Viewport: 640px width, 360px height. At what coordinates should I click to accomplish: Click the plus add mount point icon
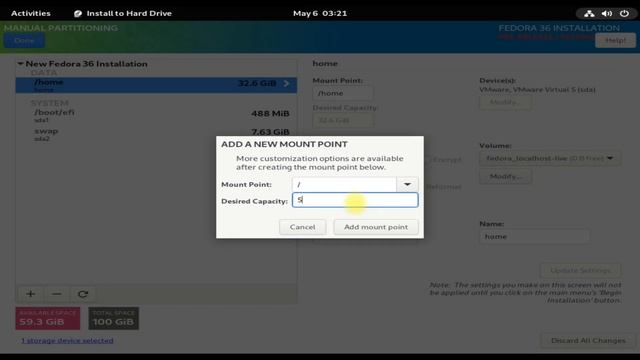pyautogui.click(x=31, y=294)
